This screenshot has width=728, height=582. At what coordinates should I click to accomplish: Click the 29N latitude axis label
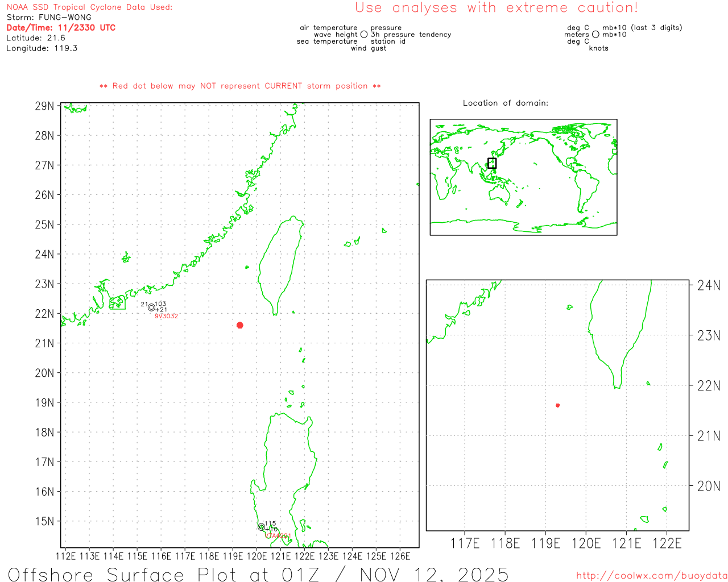[44, 106]
